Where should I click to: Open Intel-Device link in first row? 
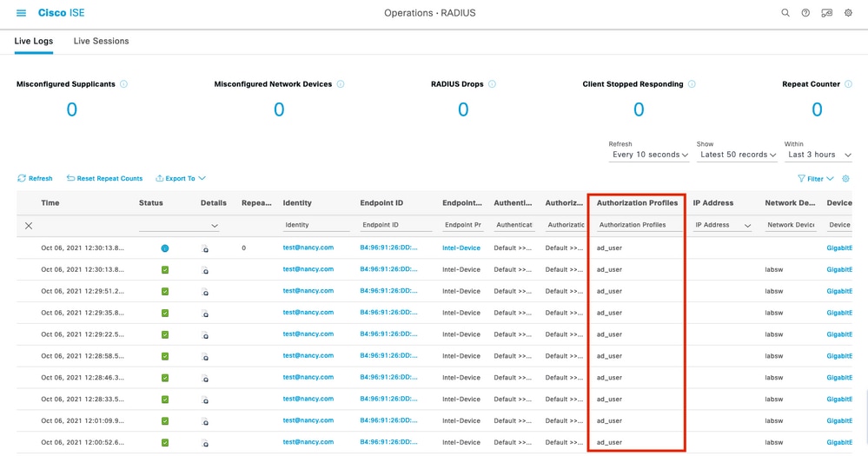tap(461, 248)
